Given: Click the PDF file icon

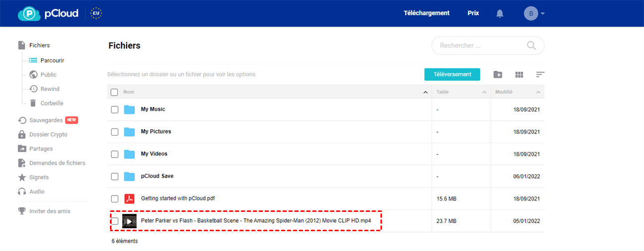Looking at the screenshot, I should tap(129, 199).
